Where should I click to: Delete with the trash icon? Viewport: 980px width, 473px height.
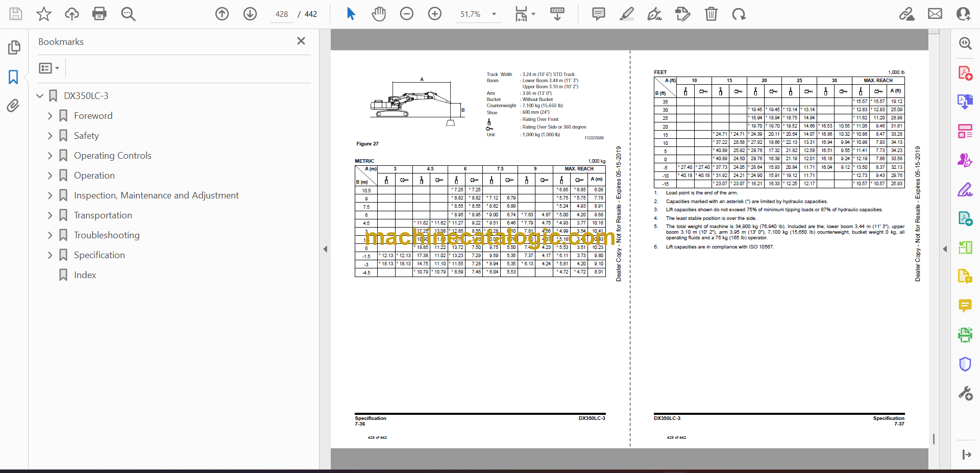[x=711, y=14]
